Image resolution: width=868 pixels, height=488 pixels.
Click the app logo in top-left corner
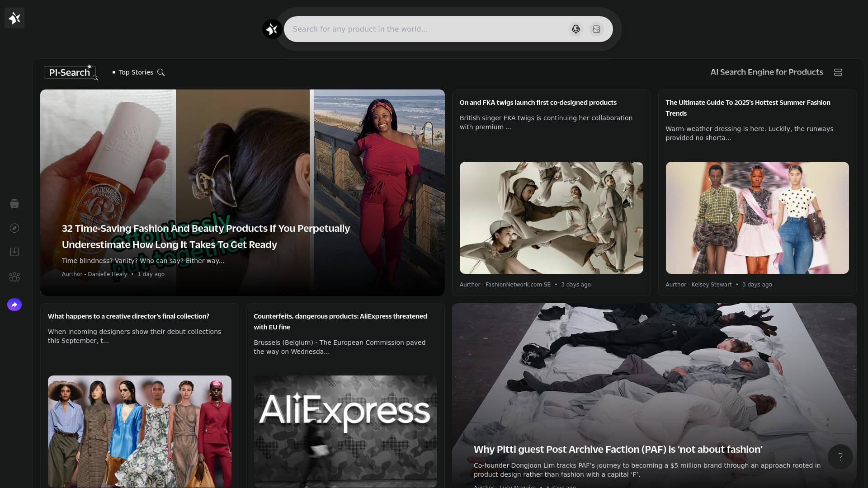coord(14,18)
